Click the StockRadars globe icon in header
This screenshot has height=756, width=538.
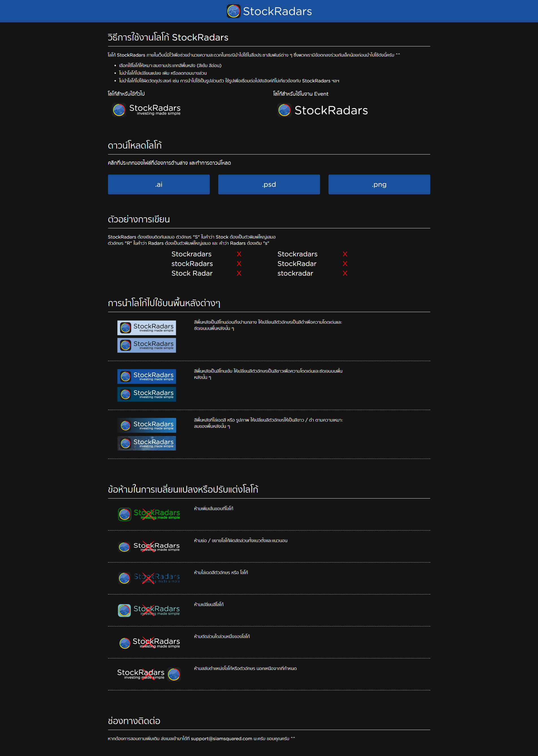[x=233, y=11]
